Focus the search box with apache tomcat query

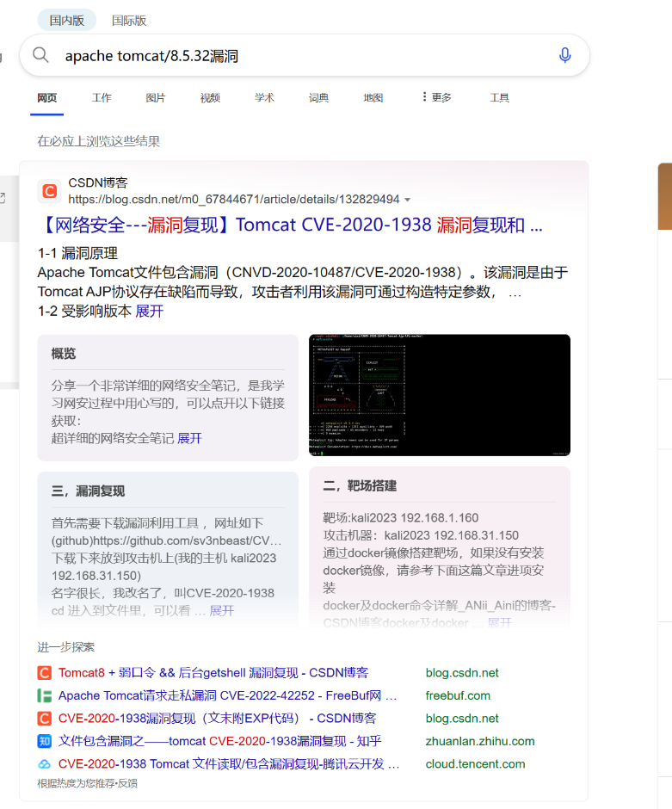[x=305, y=55]
